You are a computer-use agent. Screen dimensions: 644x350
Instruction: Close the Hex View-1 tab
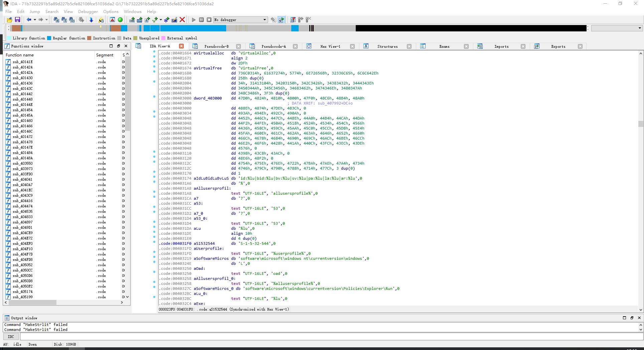[x=352, y=46]
